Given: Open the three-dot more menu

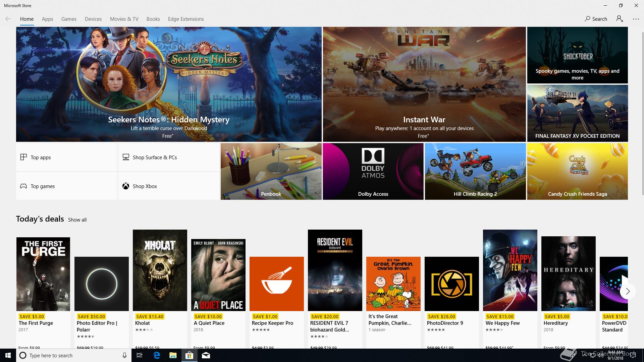Looking at the screenshot, I should point(636,19).
